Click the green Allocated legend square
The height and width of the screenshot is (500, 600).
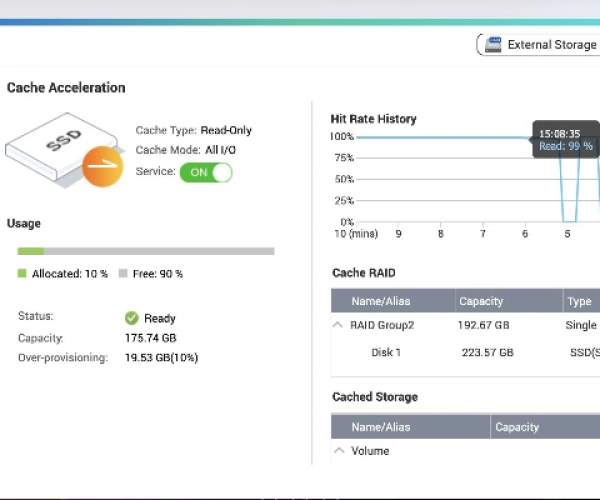[22, 274]
